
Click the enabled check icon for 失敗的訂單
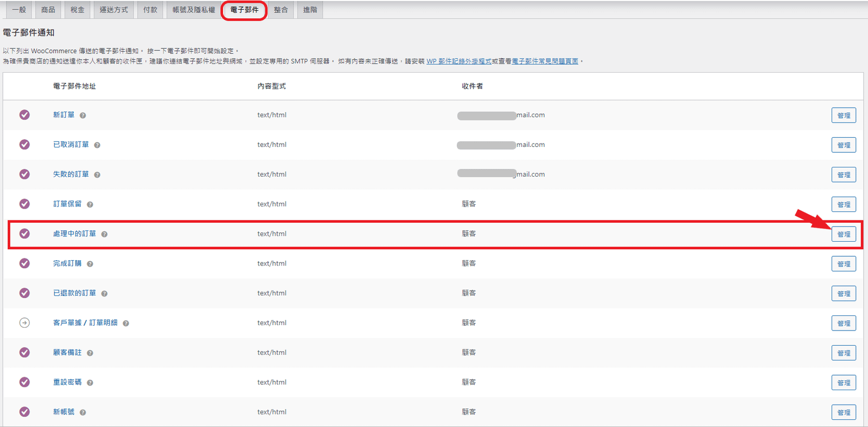tap(24, 174)
